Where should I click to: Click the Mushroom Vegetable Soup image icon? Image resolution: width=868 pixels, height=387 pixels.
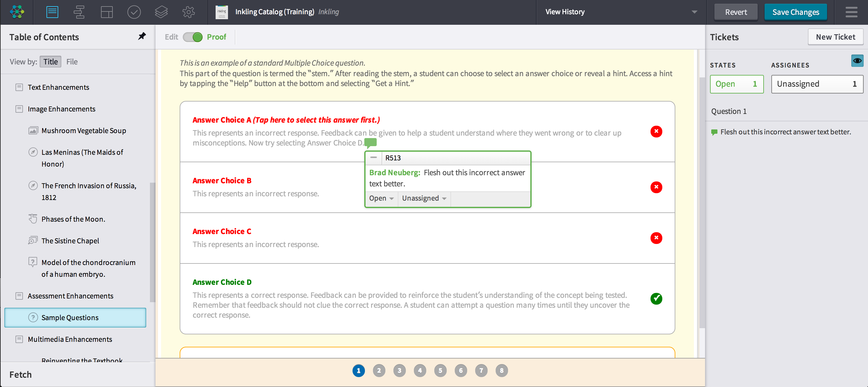click(x=33, y=131)
